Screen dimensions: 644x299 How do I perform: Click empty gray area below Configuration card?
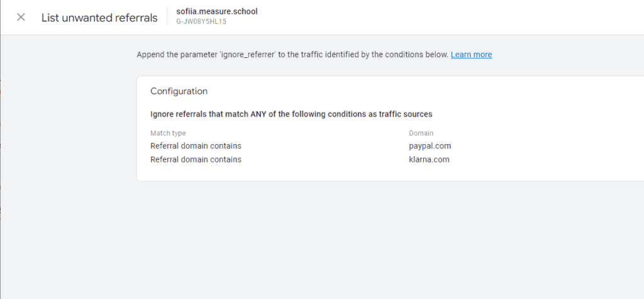377,239
